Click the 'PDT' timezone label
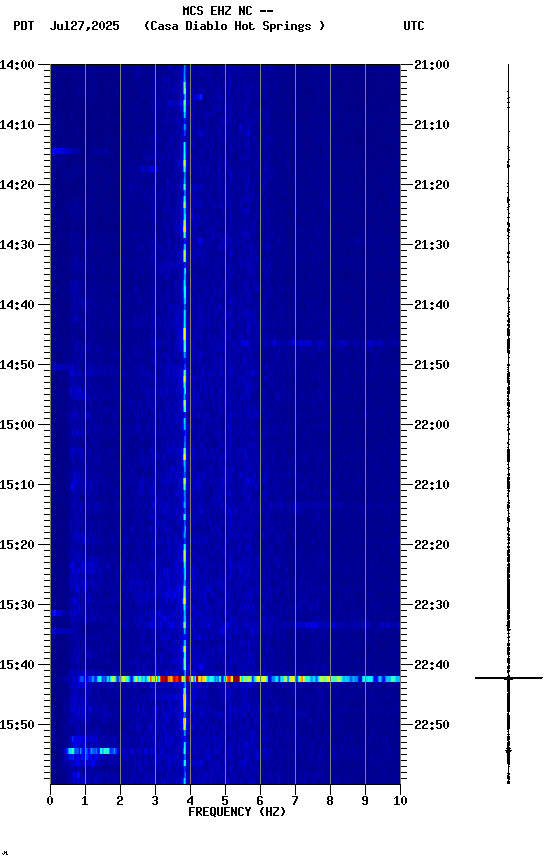 tap(24, 26)
